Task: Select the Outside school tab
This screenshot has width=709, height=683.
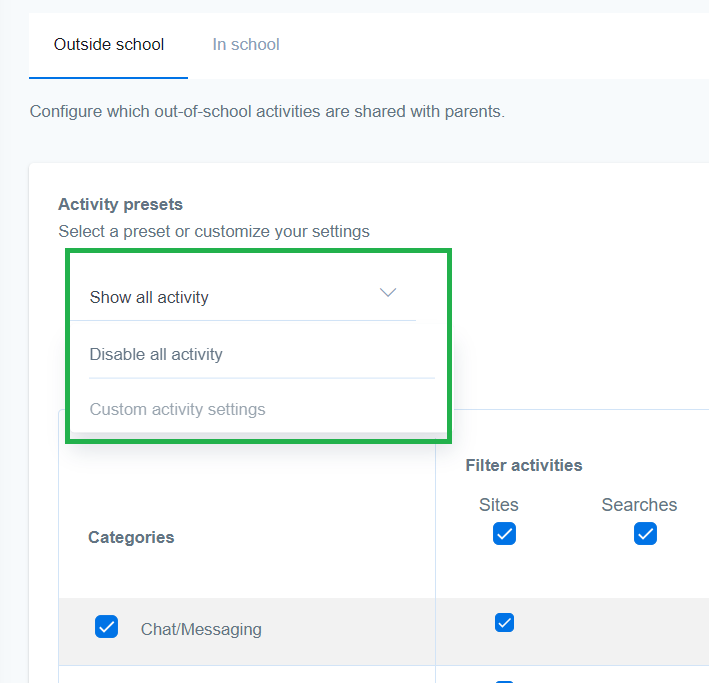Action: click(109, 44)
